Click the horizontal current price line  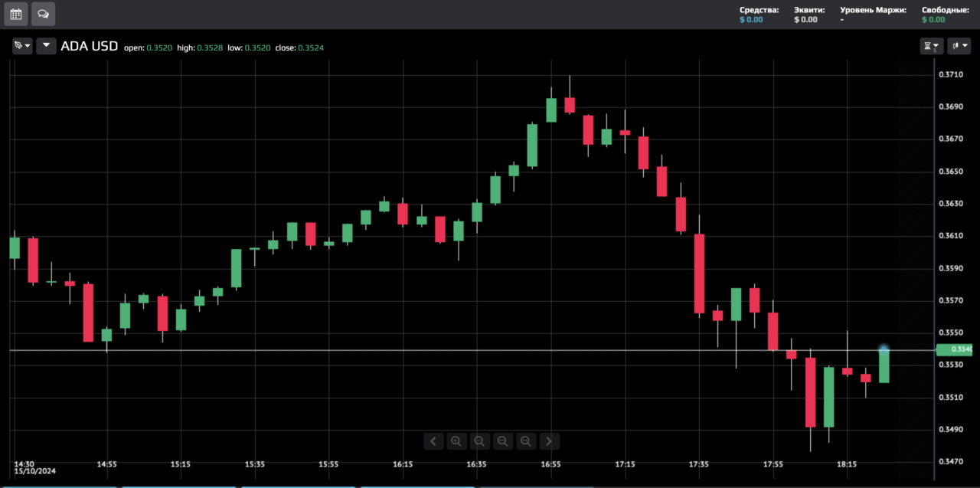pos(472,350)
